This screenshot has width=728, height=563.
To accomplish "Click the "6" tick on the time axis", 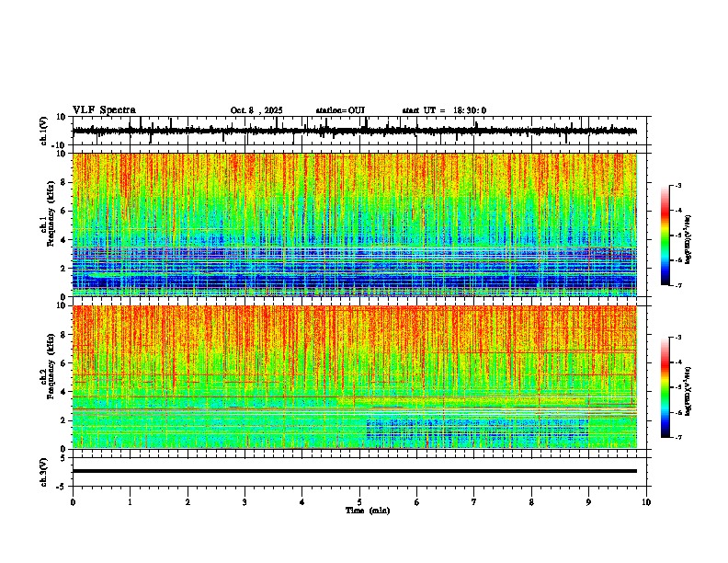I will pyautogui.click(x=417, y=502).
